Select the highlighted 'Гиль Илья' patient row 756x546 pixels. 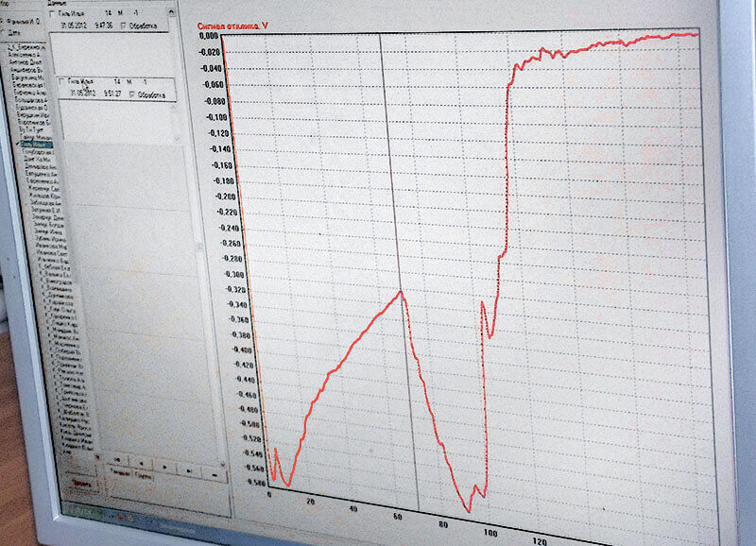(x=36, y=145)
